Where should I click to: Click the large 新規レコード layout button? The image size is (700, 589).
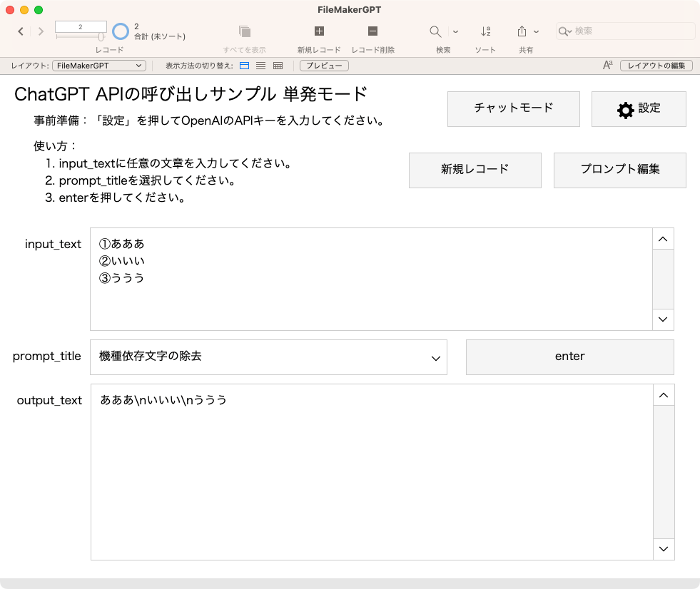pos(475,170)
